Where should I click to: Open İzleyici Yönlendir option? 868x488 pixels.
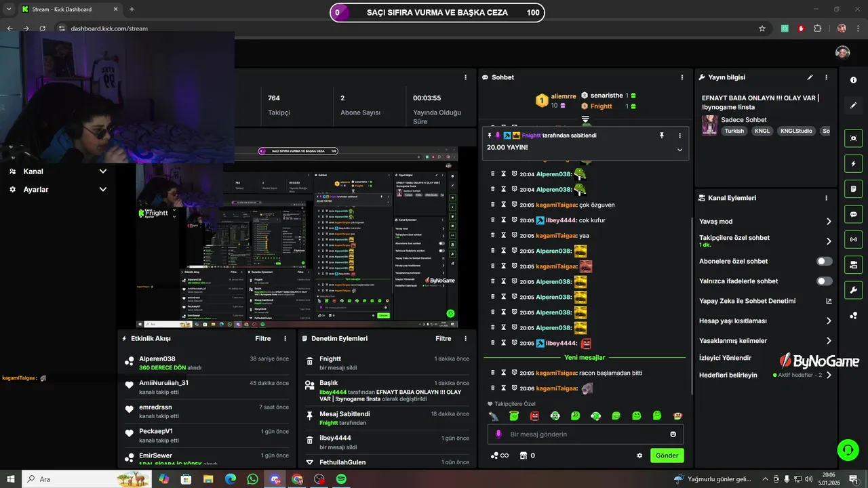pos(725,358)
